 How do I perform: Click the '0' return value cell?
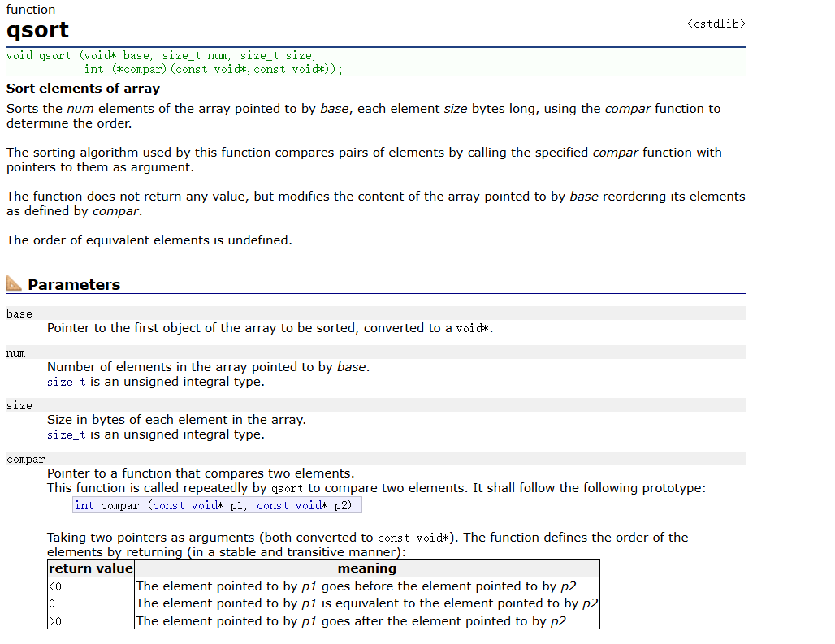click(x=90, y=603)
